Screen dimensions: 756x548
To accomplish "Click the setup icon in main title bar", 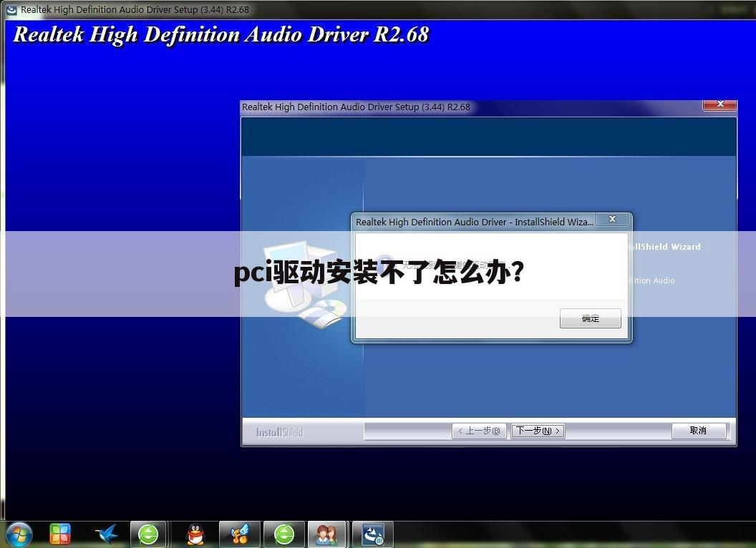I will (x=11, y=9).
